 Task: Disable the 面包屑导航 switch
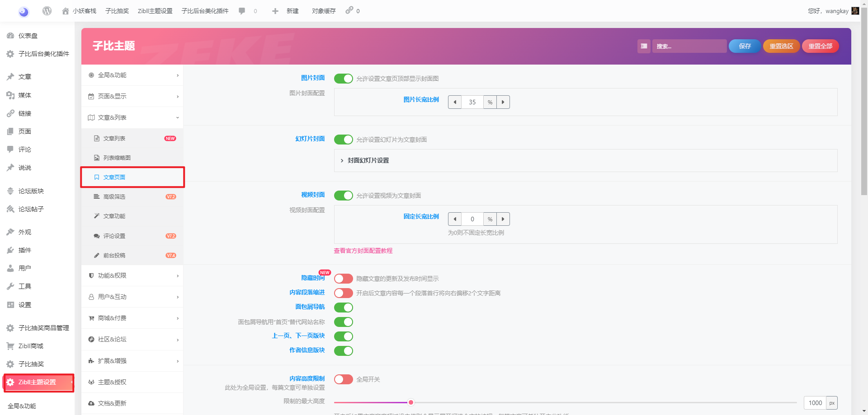point(344,308)
